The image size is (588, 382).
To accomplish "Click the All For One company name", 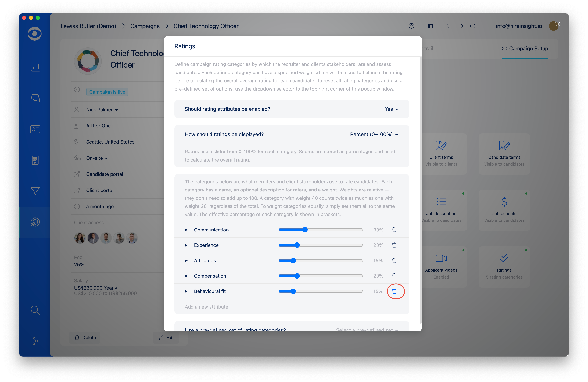I will tap(98, 125).
